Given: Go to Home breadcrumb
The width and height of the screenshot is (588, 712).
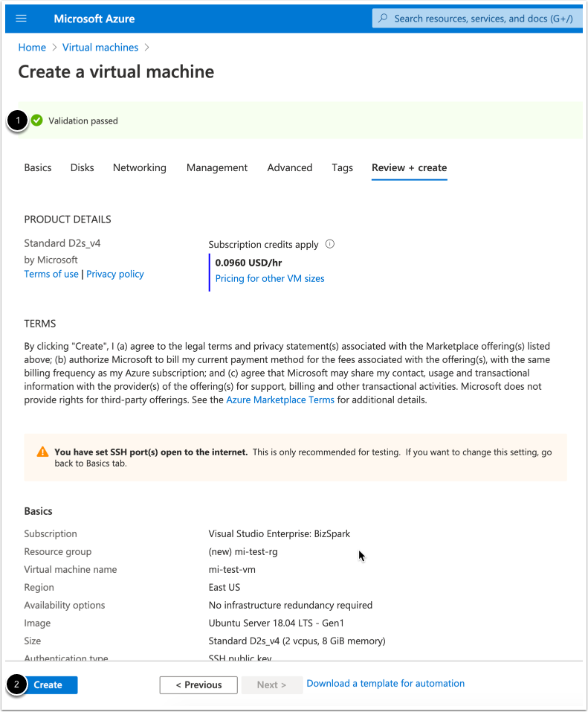Looking at the screenshot, I should (x=32, y=47).
